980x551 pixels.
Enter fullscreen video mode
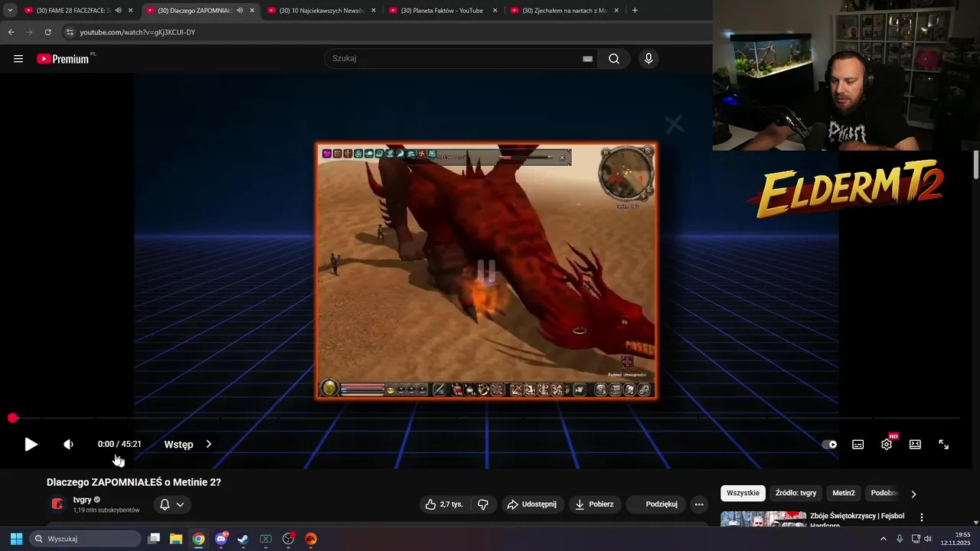coord(943,444)
